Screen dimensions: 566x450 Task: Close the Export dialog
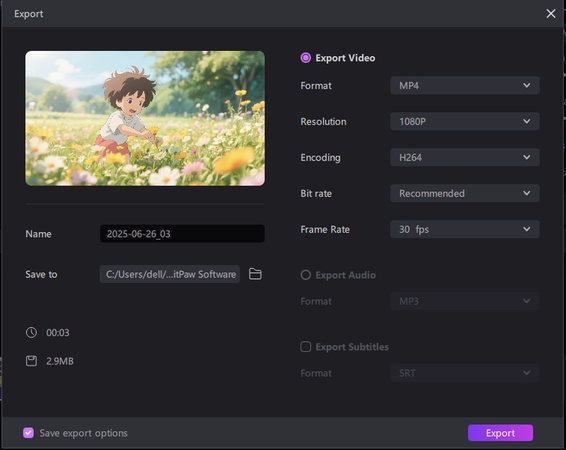coord(550,14)
